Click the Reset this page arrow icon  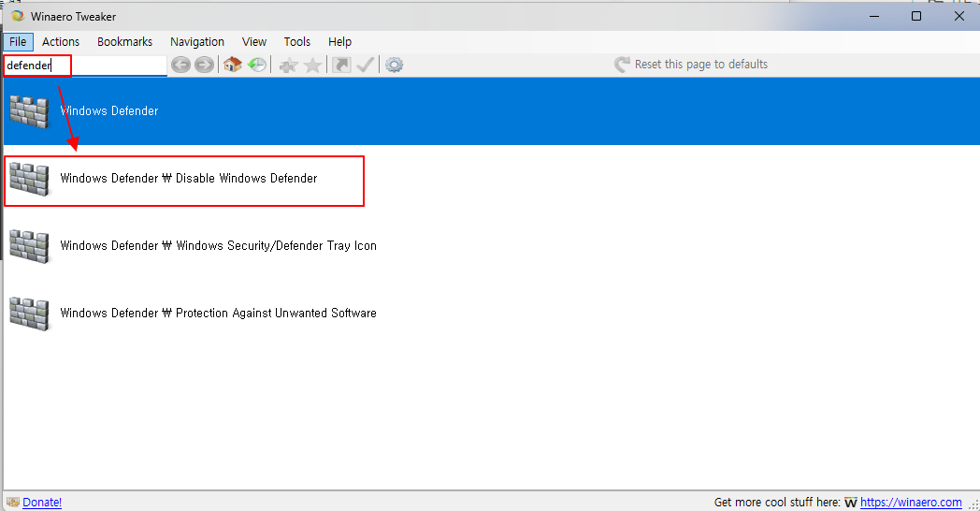pyautogui.click(x=622, y=65)
